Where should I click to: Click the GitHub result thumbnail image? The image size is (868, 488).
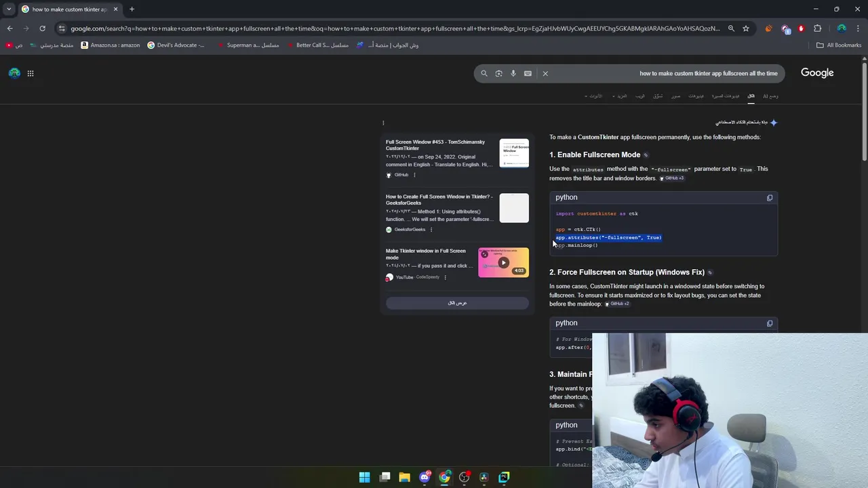pyautogui.click(x=514, y=153)
